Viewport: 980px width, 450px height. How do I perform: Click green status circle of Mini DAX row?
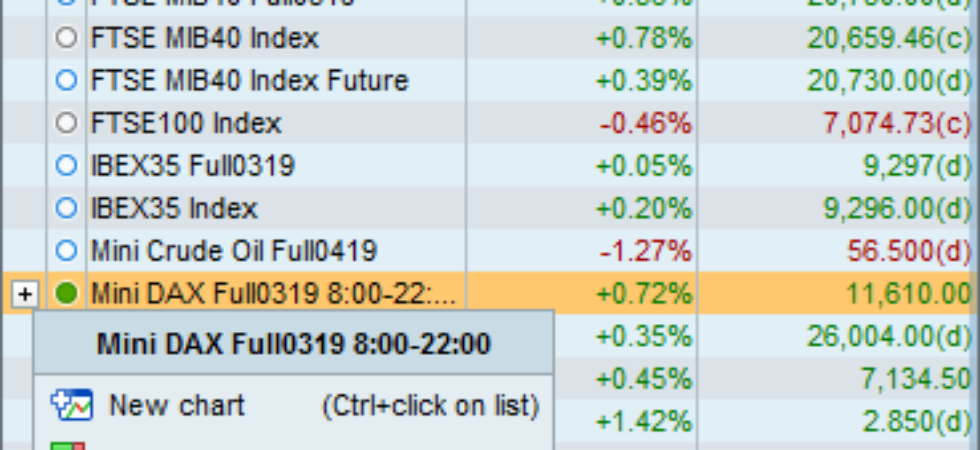[66, 292]
